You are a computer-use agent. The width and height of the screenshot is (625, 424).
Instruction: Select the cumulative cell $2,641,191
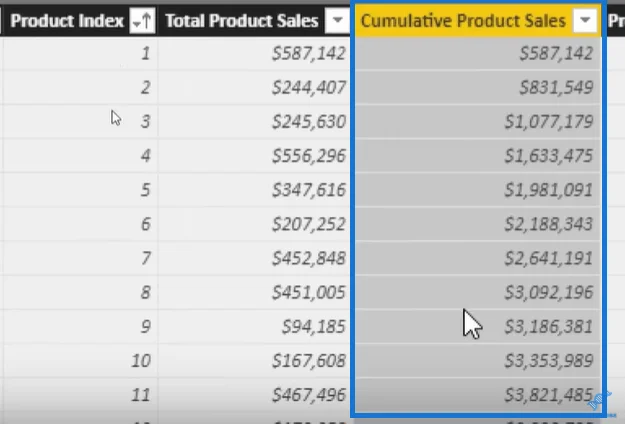[x=478, y=258]
